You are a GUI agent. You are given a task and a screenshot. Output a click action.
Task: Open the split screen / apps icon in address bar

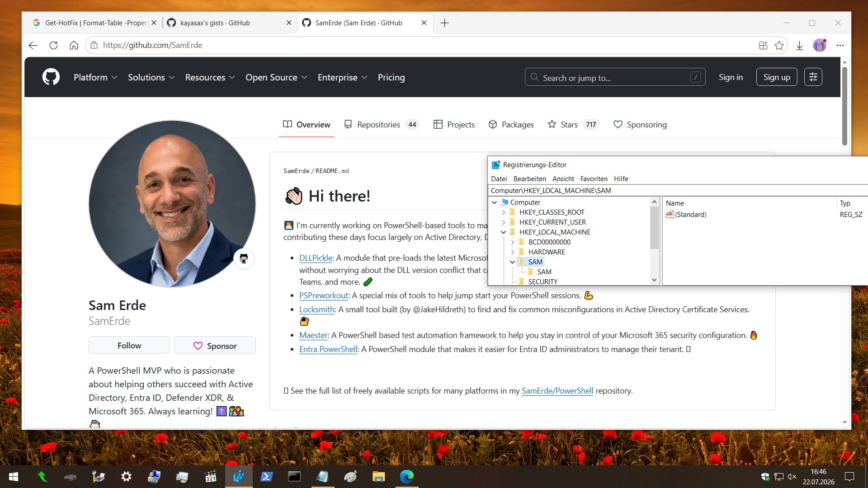763,45
